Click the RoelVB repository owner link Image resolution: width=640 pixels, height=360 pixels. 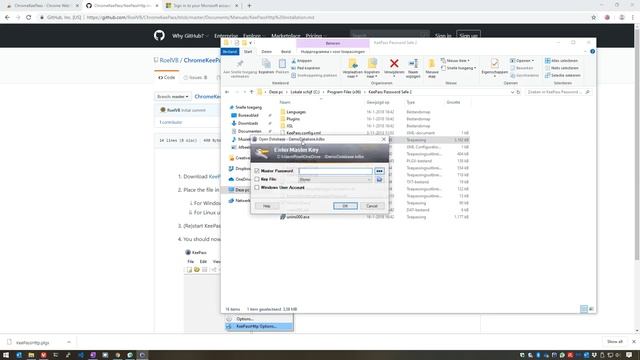[169, 60]
